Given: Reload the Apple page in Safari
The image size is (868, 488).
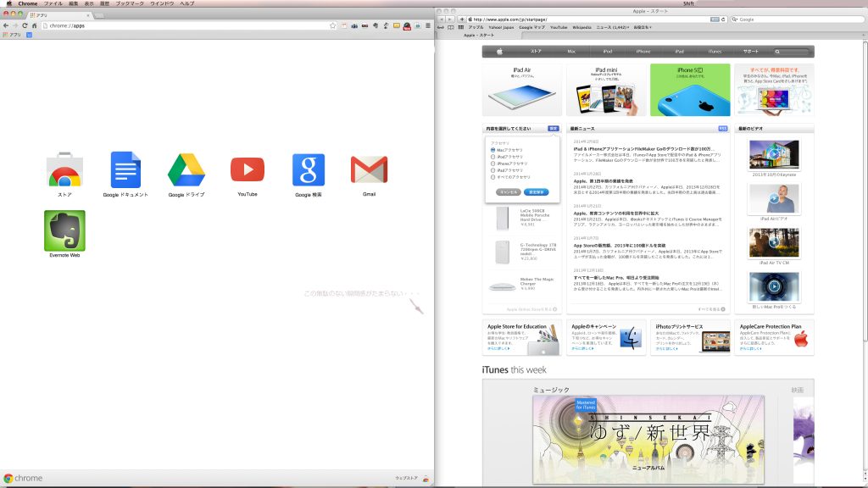Looking at the screenshot, I should 723,19.
